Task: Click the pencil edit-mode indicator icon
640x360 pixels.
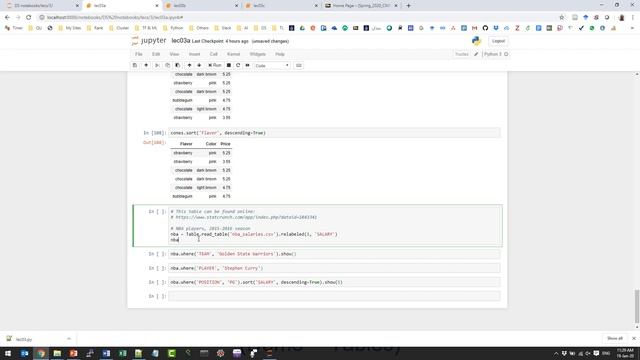Action: (476, 54)
